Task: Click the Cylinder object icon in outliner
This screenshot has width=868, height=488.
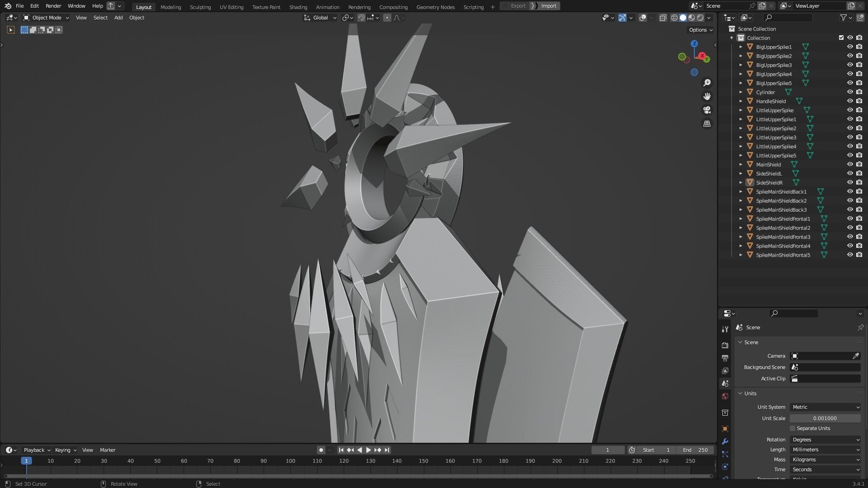Action: pyautogui.click(x=750, y=92)
